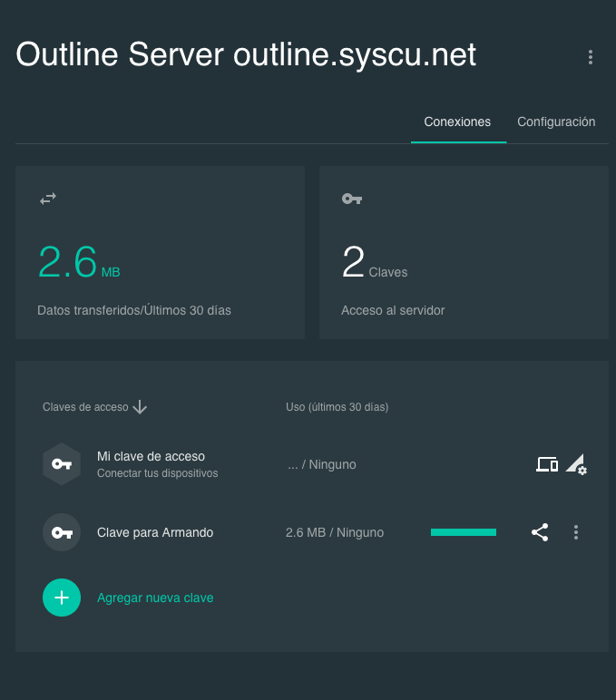
Task: Select Mi clave de acceso name
Action: pos(151,456)
